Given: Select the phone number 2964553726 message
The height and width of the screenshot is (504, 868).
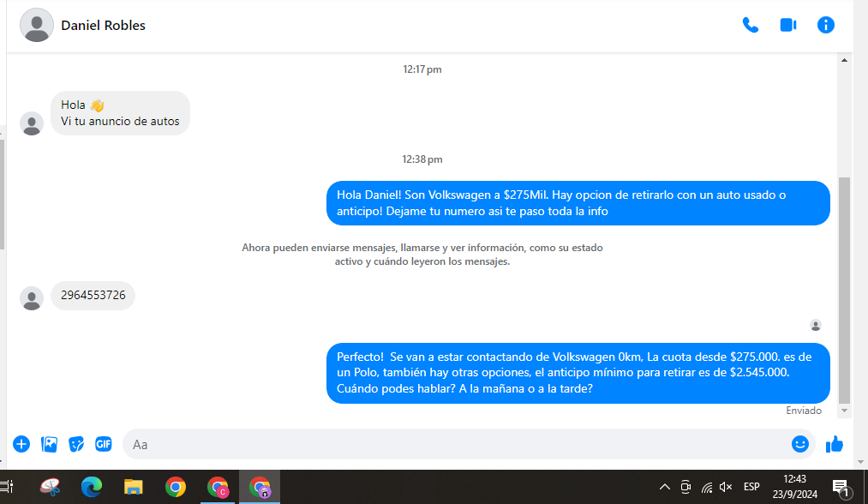Looking at the screenshot, I should [93, 295].
